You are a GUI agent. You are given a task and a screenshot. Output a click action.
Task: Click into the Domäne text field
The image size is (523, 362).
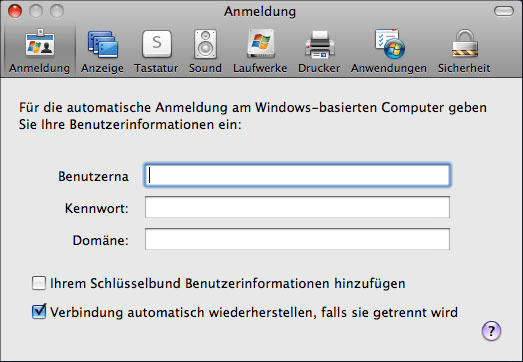pos(297,239)
